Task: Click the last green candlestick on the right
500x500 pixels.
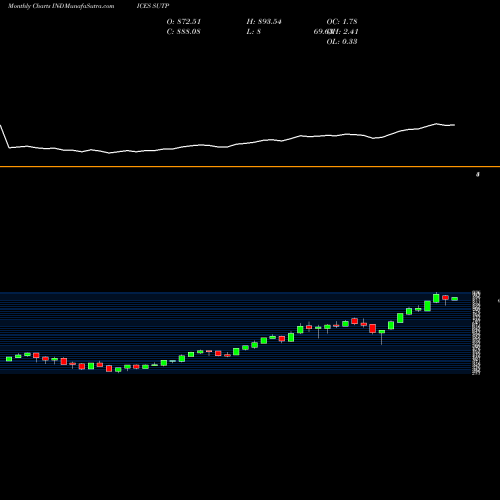Action: coord(455,299)
